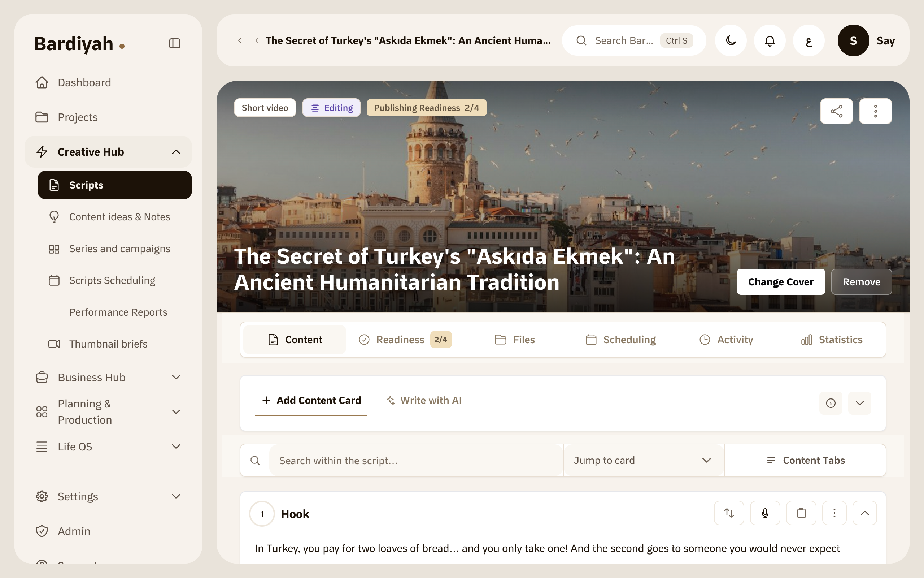Expand the Settings section
This screenshot has height=578, width=924.
[x=108, y=496]
